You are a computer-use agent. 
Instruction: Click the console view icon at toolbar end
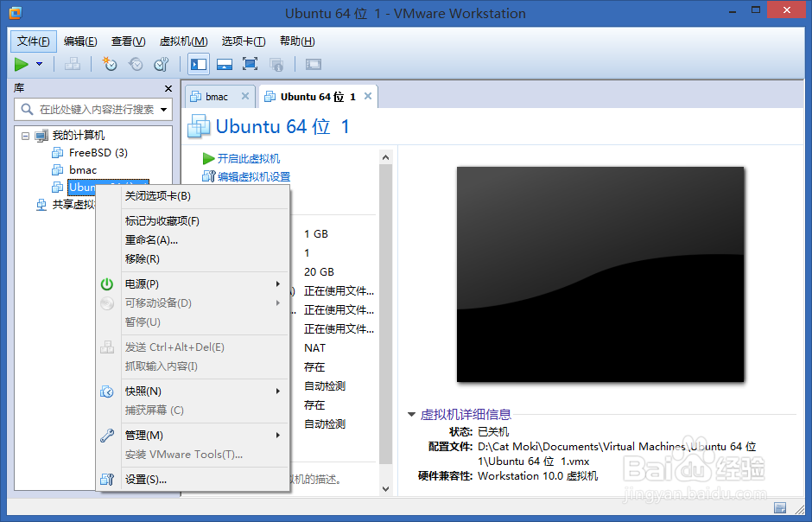[x=314, y=64]
